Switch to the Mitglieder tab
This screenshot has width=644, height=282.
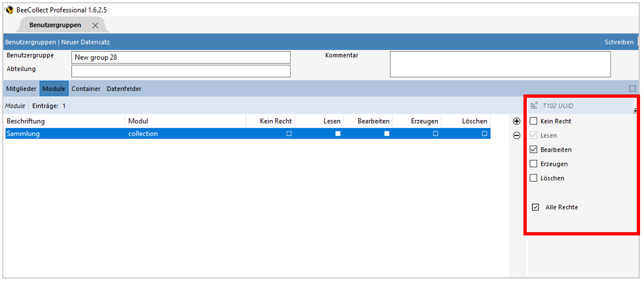[21, 89]
